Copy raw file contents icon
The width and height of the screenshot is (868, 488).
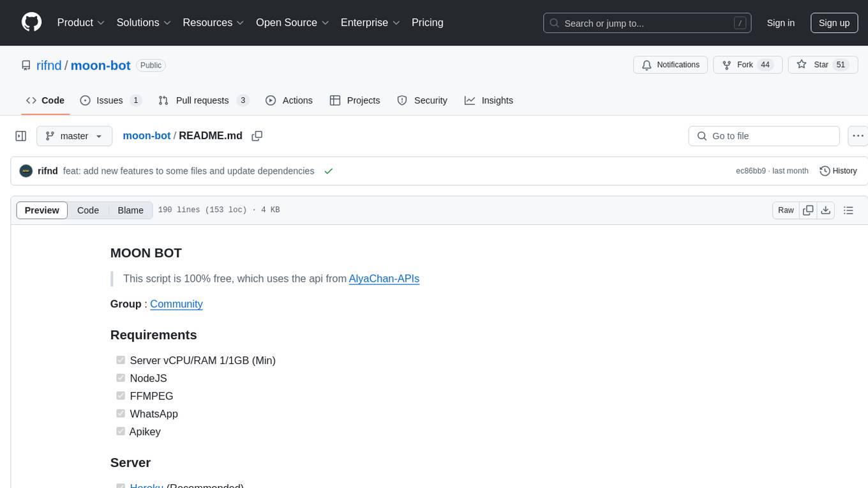point(808,210)
